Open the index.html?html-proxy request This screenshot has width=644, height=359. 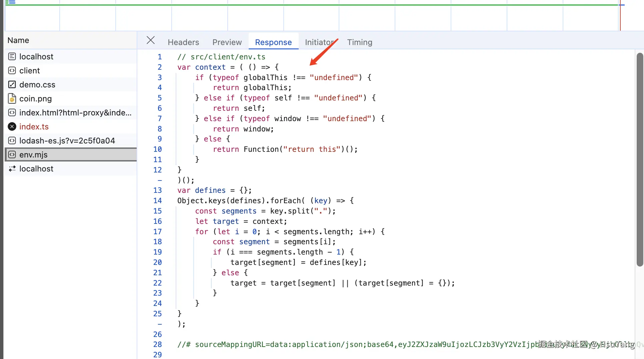(x=71, y=112)
